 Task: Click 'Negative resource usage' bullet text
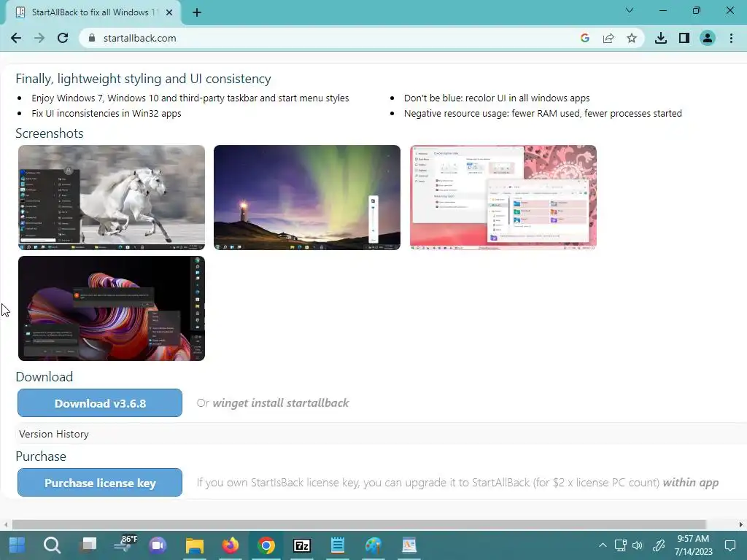(x=543, y=113)
